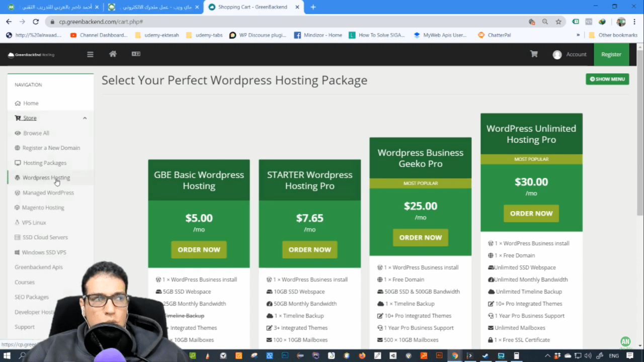Viewport: 644px width, 362px height.
Task: Order the STARTER Wordpress Hosting Pro plan
Action: click(x=309, y=249)
